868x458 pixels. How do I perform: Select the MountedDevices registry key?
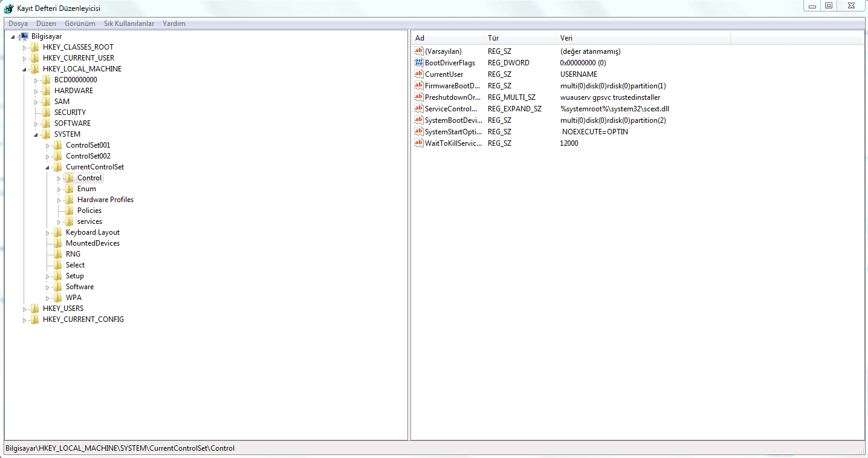tap(92, 243)
